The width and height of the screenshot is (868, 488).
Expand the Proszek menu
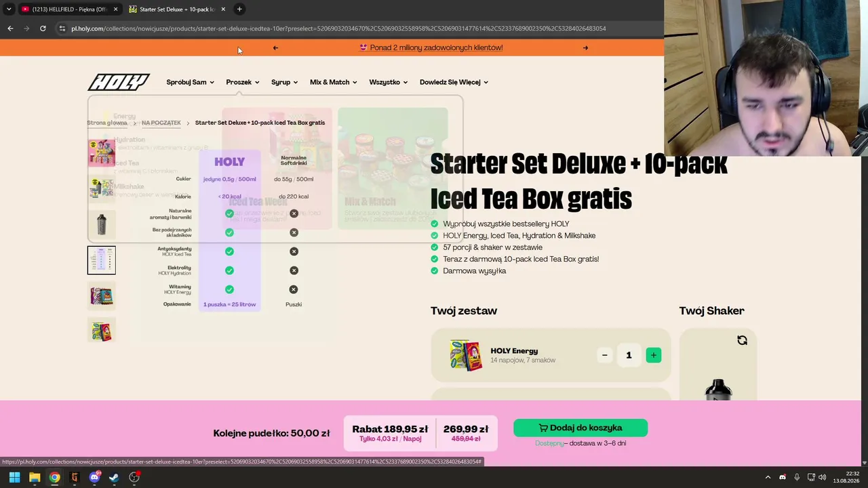[x=243, y=82]
